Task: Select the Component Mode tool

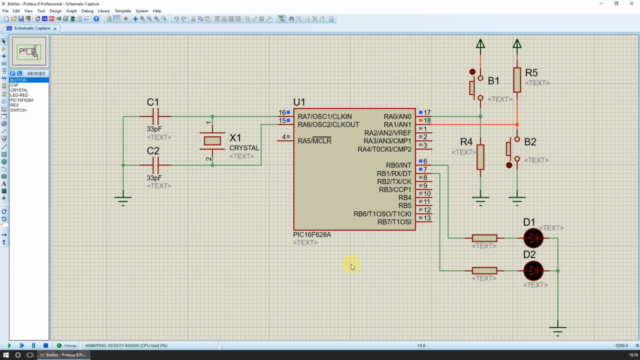Action: (x=4, y=49)
